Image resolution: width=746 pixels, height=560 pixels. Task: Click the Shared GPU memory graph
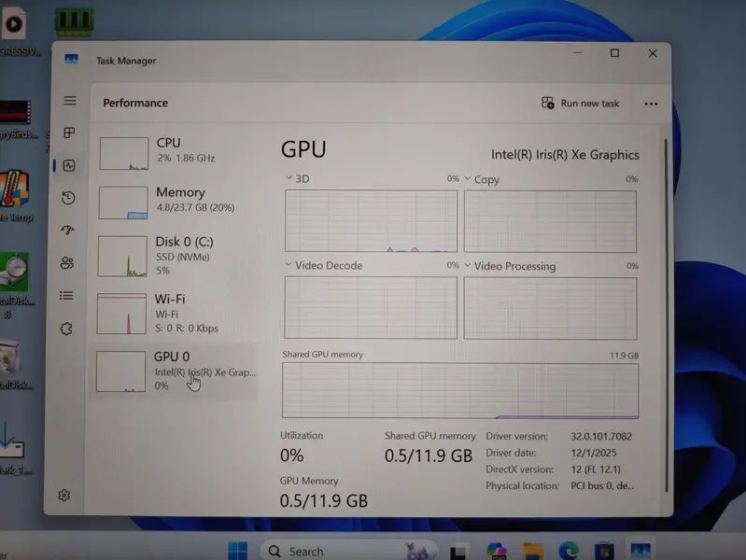point(460,391)
